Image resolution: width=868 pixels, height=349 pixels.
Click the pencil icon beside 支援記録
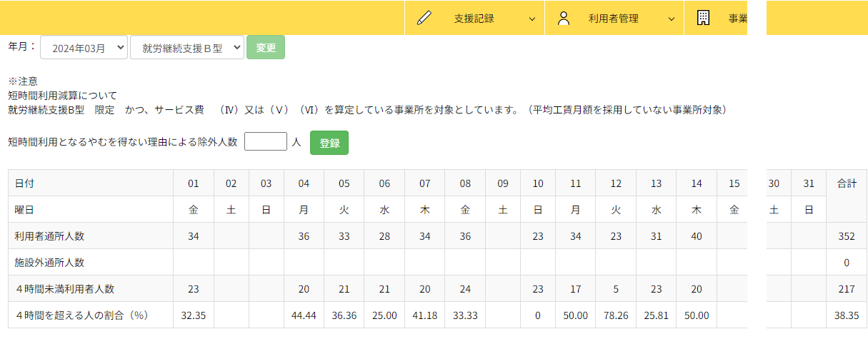[424, 19]
